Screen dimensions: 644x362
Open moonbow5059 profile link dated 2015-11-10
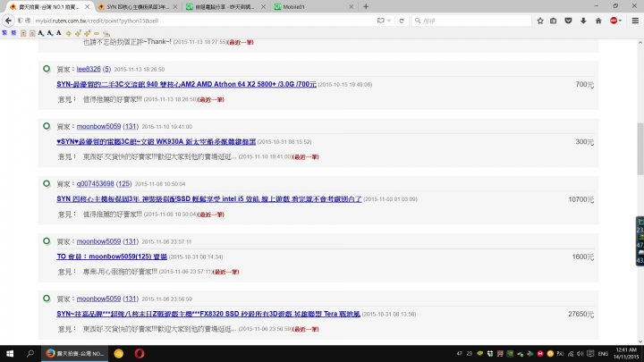(x=98, y=126)
